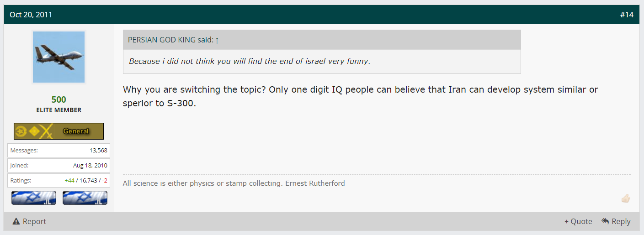The width and height of the screenshot is (644, 235).
Task: Open post permalink #14
Action: (627, 15)
